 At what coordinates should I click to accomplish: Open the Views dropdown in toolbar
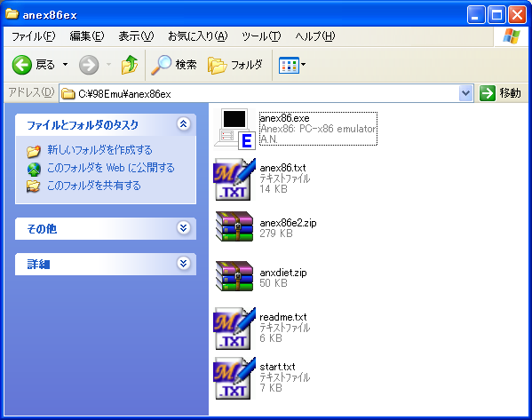coord(292,65)
